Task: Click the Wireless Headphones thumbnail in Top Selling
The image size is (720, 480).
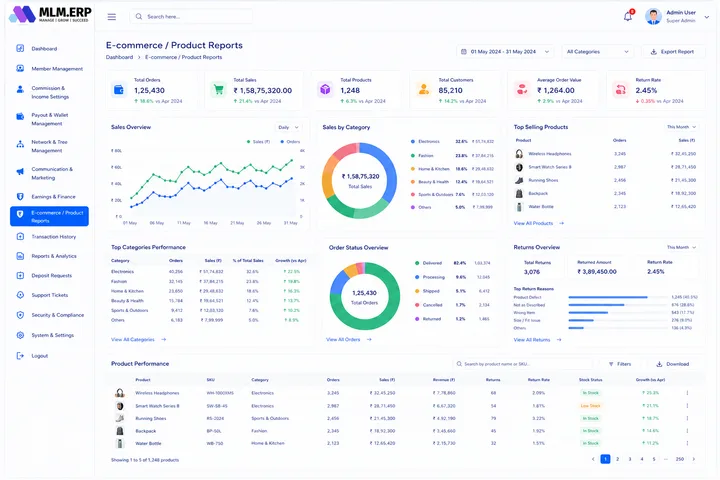Action: tap(519, 154)
